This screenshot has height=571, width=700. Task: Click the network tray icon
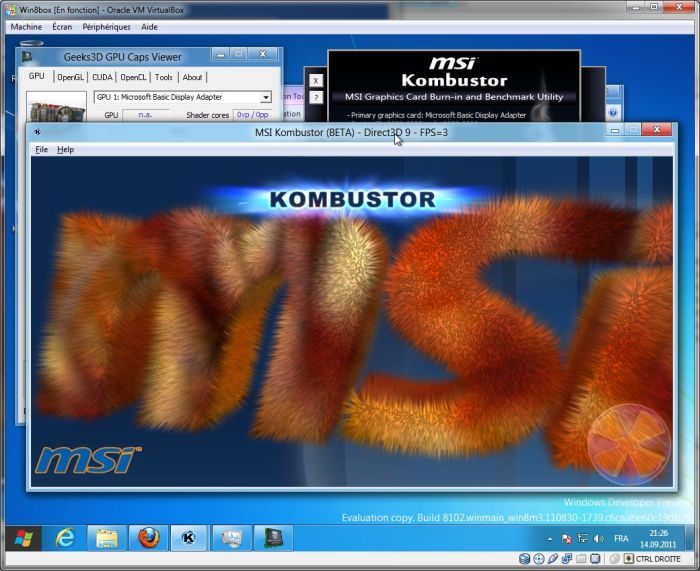[x=583, y=538]
